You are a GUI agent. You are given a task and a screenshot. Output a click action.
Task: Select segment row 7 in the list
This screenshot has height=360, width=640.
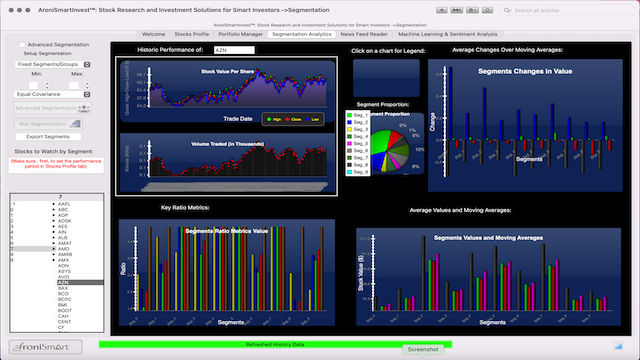pyautogui.click(x=33, y=249)
